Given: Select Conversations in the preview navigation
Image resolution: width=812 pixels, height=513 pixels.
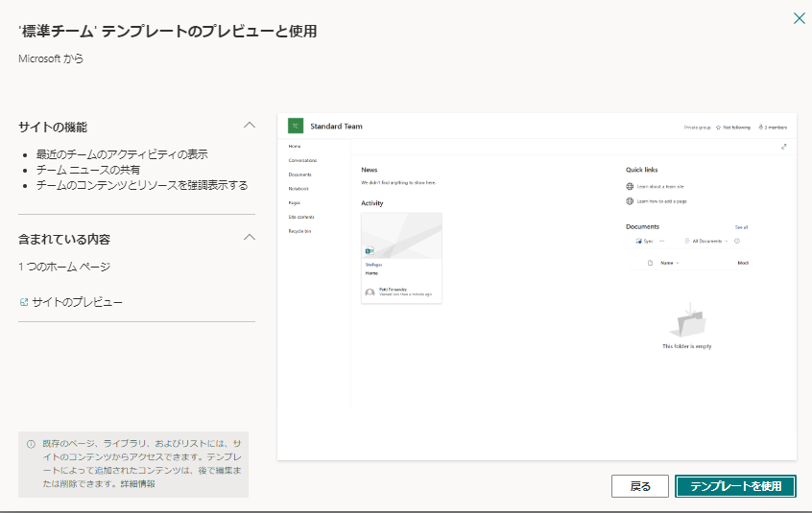Looking at the screenshot, I should [x=302, y=160].
